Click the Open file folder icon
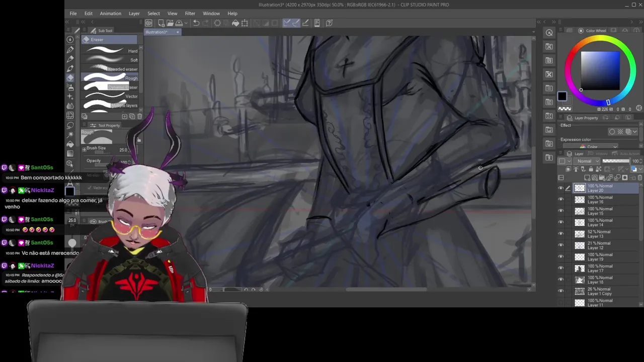 click(x=170, y=23)
